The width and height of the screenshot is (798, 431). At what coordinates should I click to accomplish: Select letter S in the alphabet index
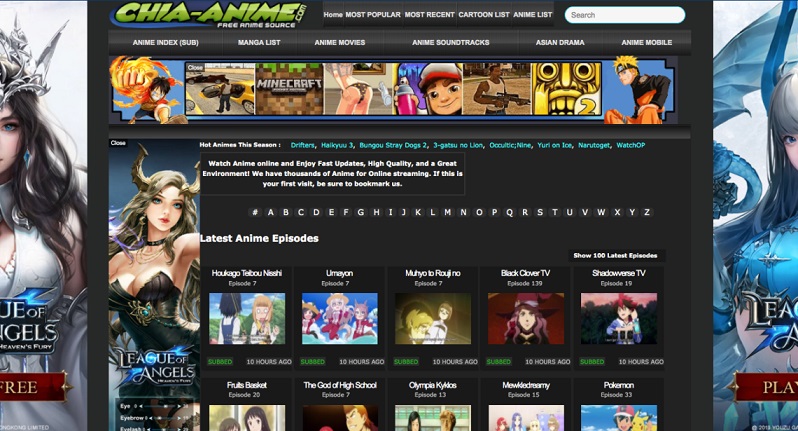pyautogui.click(x=540, y=212)
